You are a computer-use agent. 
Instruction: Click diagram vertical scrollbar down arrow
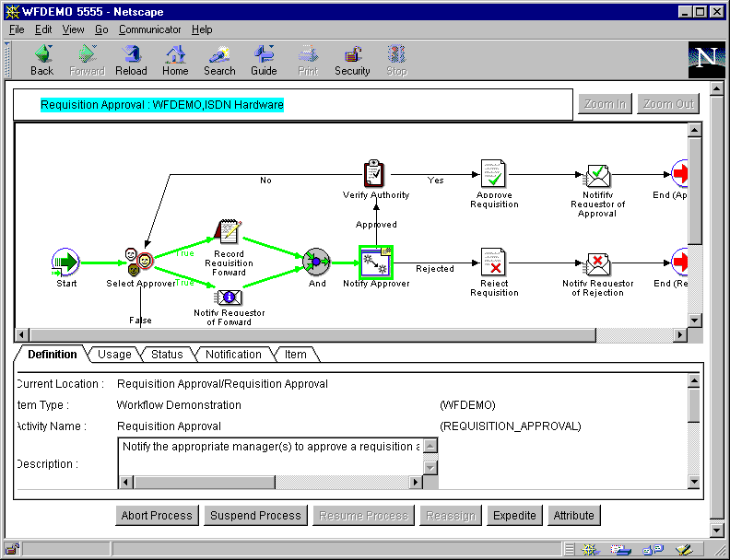(695, 320)
